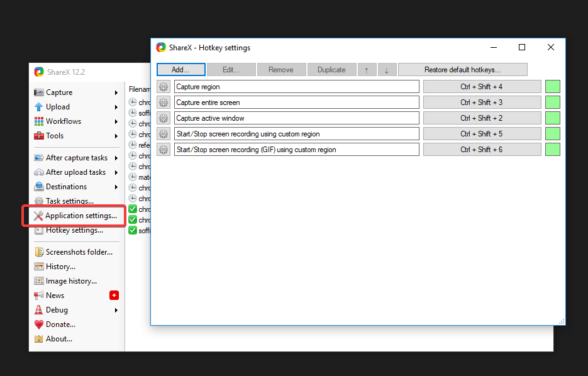This screenshot has height=376, width=588.
Task: Select the red Tools toolbox icon
Action: point(38,136)
